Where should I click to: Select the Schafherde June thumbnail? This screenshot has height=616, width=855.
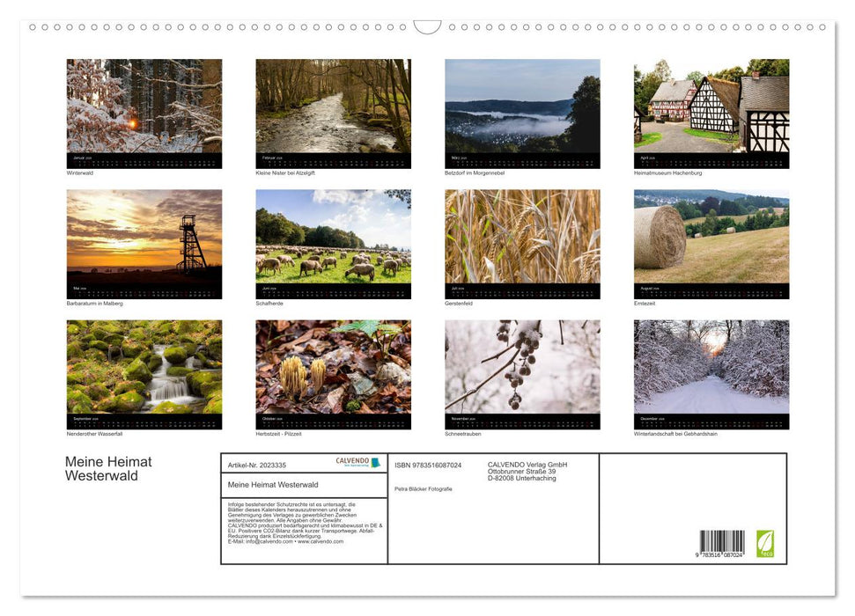333,242
